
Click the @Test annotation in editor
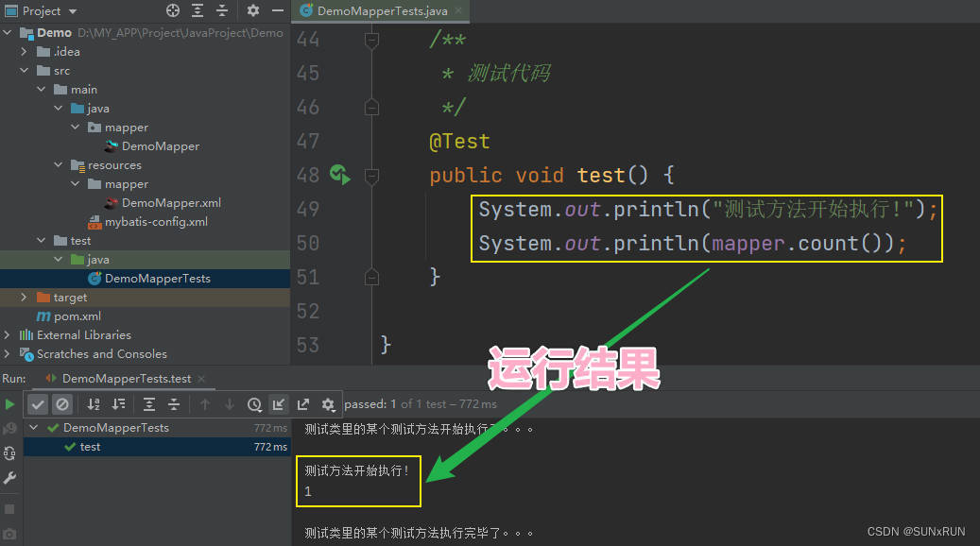tap(459, 141)
